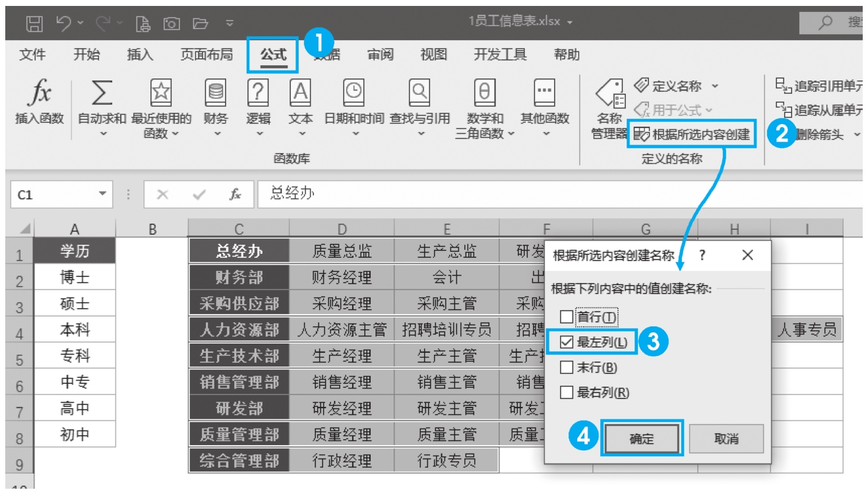Click the 确定 button in dialog
The image size is (868, 494).
click(x=641, y=439)
